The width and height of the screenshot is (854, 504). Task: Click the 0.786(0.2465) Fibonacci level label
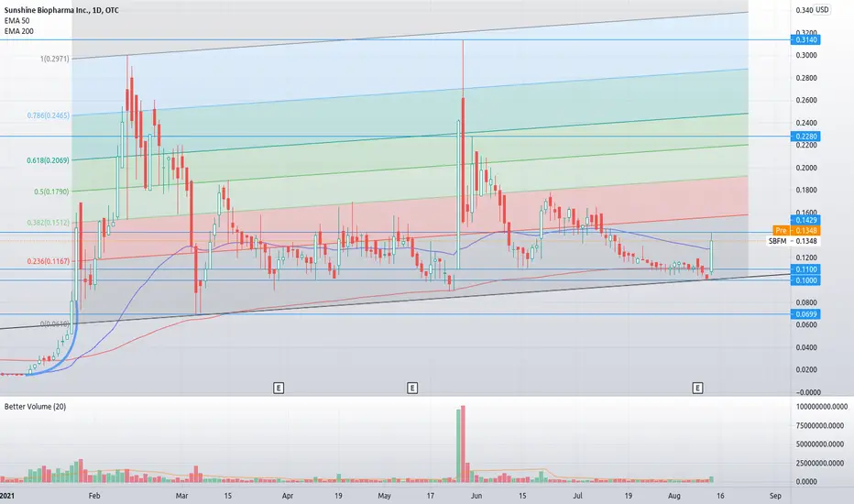[x=49, y=115]
